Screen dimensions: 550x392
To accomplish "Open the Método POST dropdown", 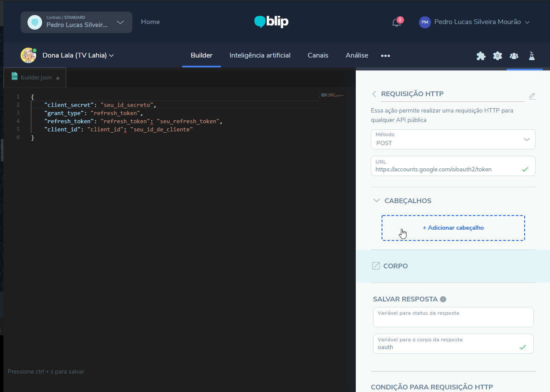I will click(453, 140).
